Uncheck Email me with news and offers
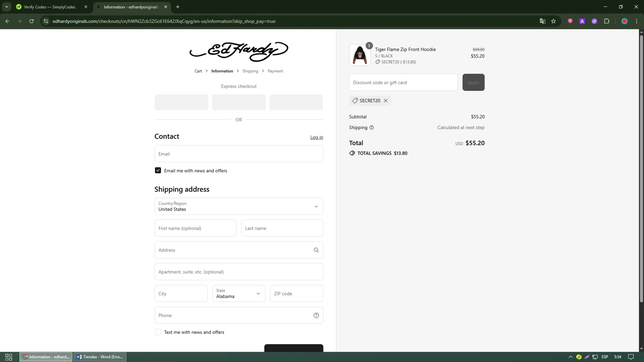644x362 pixels. (158, 170)
